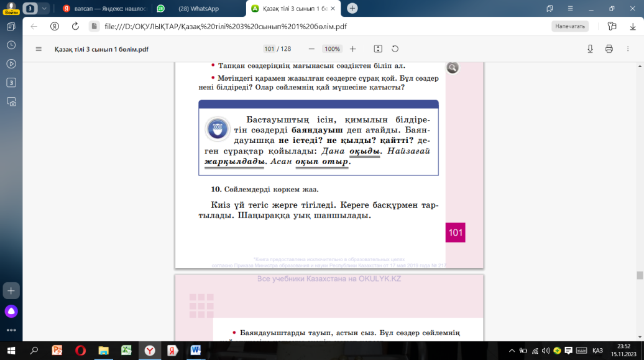Click the file icon in address bar
The width and height of the screenshot is (644, 360).
(94, 26)
